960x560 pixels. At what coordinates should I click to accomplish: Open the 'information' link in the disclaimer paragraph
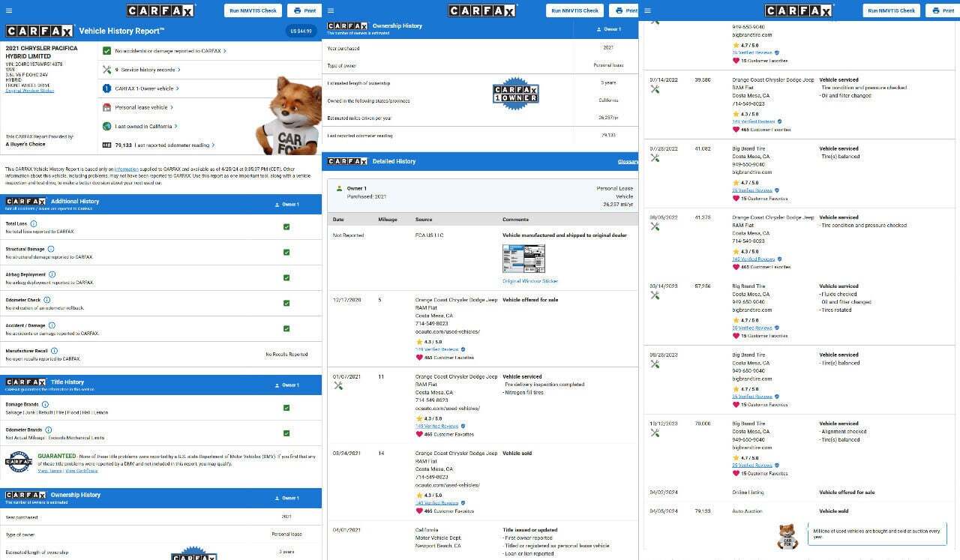pyautogui.click(x=127, y=169)
